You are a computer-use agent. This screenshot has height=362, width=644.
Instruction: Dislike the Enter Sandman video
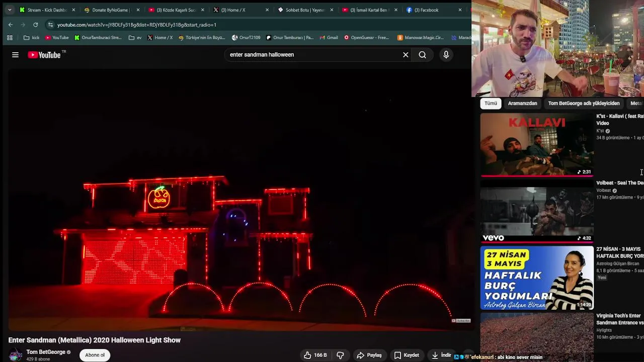(340, 355)
